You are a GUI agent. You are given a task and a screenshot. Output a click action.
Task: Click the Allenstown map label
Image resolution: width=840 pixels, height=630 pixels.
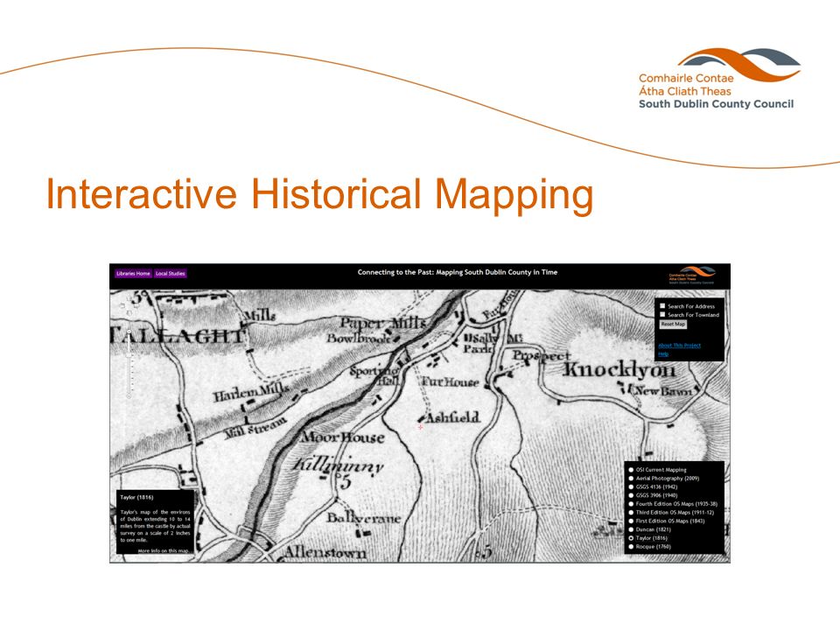(x=325, y=552)
